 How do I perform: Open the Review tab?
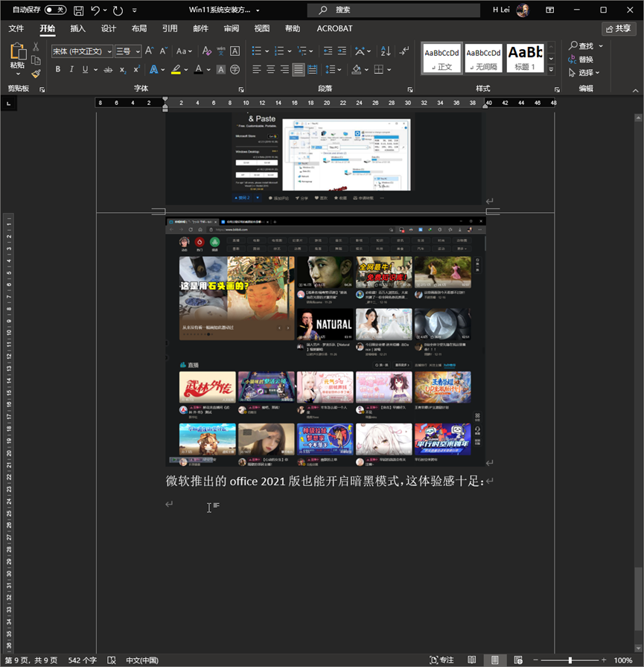click(x=232, y=28)
